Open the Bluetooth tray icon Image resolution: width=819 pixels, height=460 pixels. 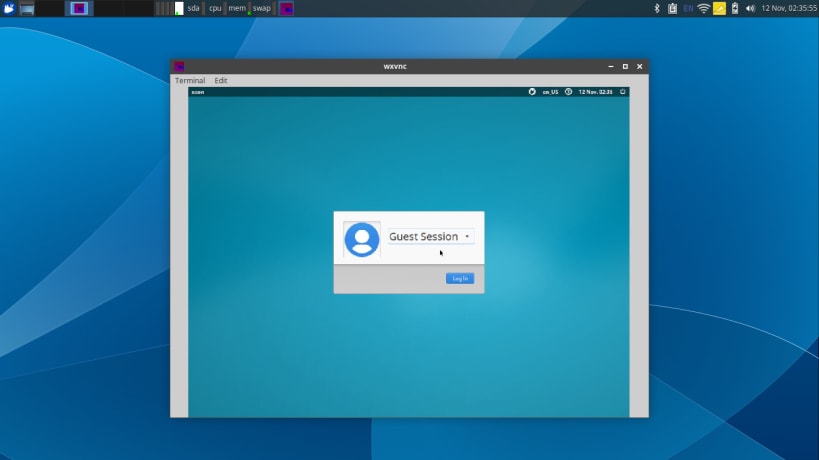(657, 8)
